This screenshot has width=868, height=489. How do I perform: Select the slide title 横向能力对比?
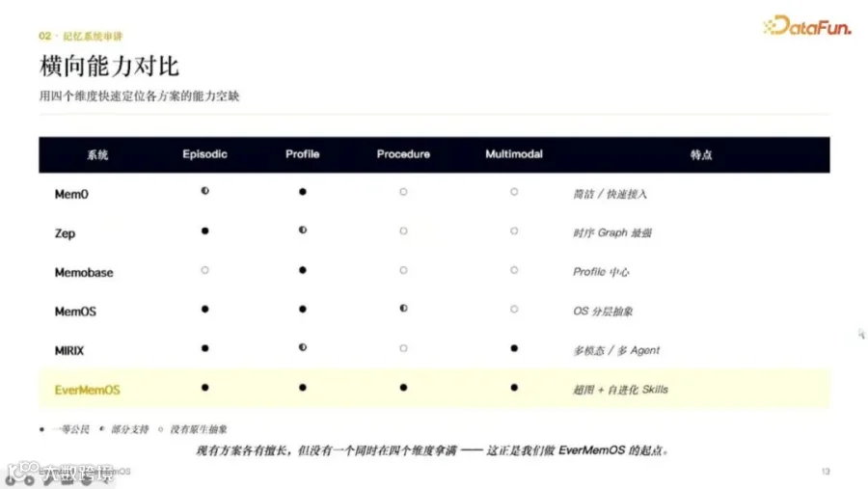click(109, 66)
